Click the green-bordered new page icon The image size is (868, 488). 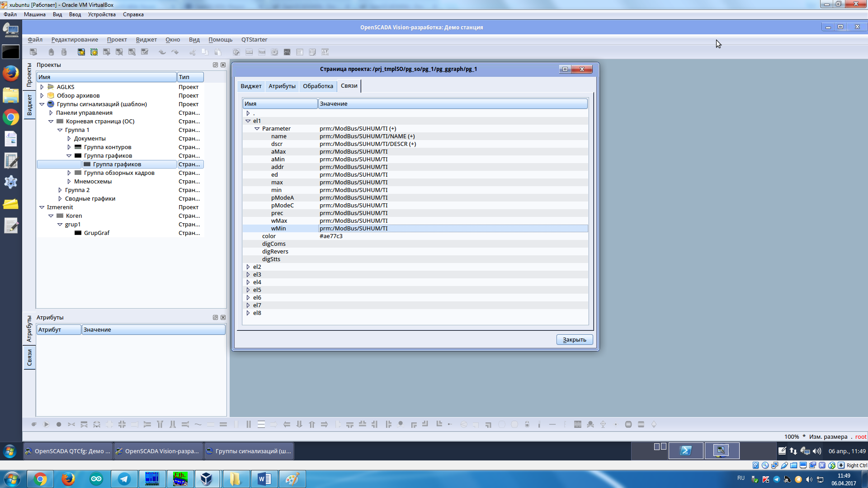[x=94, y=52]
